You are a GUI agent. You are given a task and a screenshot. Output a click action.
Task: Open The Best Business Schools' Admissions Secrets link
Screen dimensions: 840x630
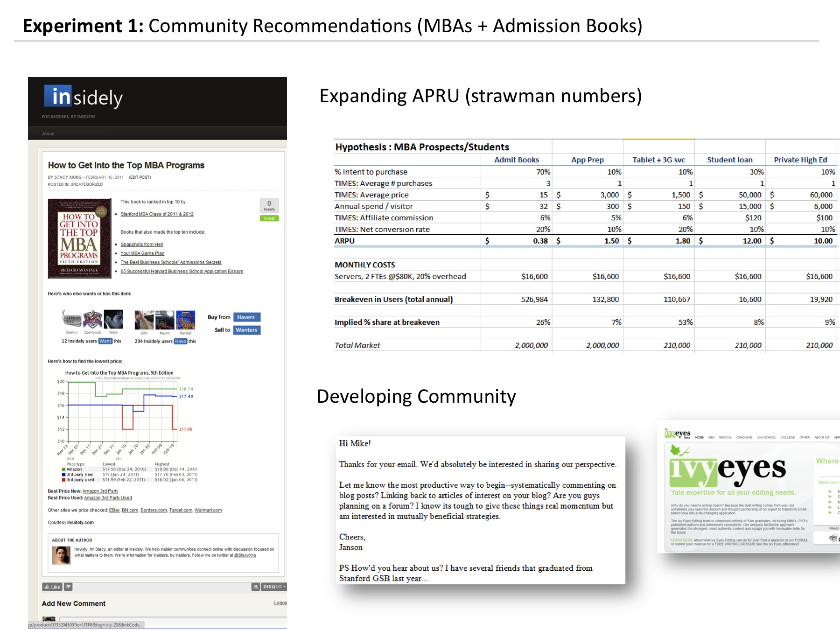[x=171, y=262]
